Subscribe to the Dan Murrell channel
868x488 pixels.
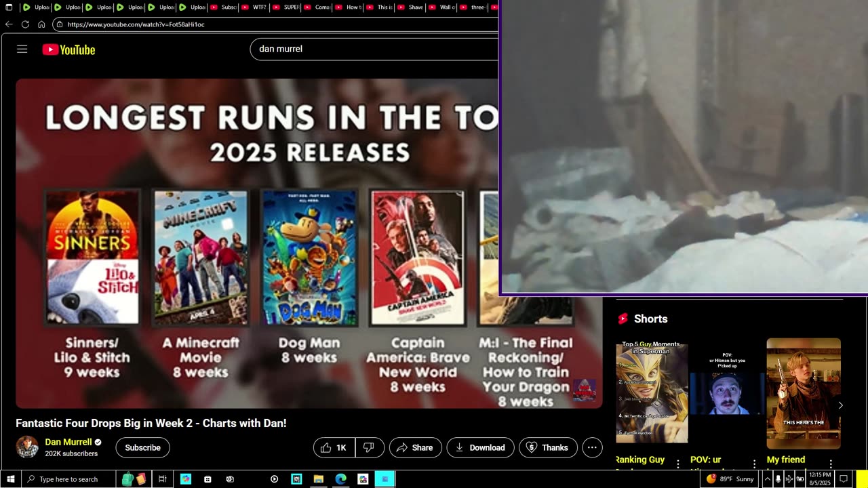[x=142, y=447]
